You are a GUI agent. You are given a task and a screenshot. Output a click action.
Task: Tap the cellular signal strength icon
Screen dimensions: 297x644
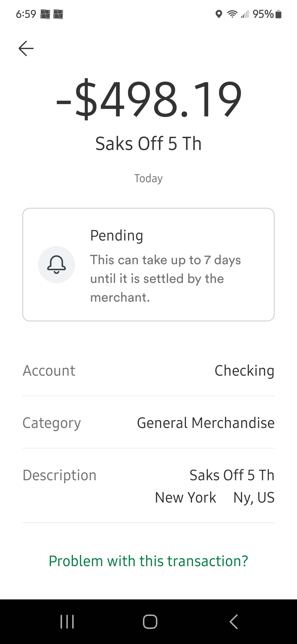click(x=245, y=14)
